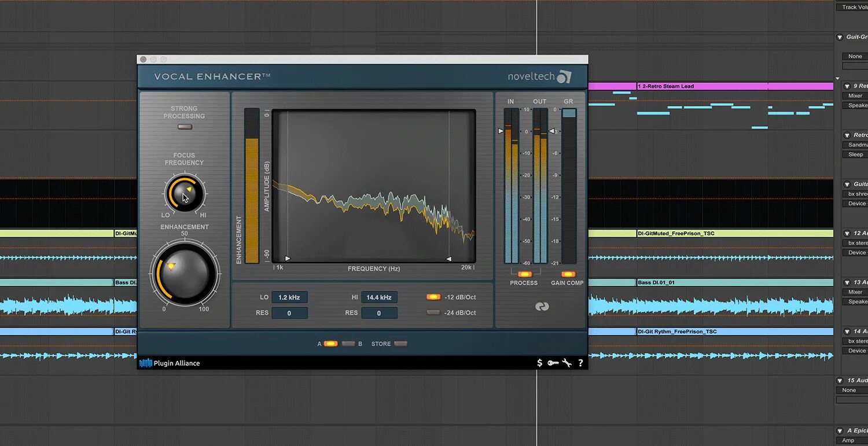Viewport: 868px width, 446px height.
Task: Open the bx stereo dropdown on 14 Audio track
Action: (855, 341)
